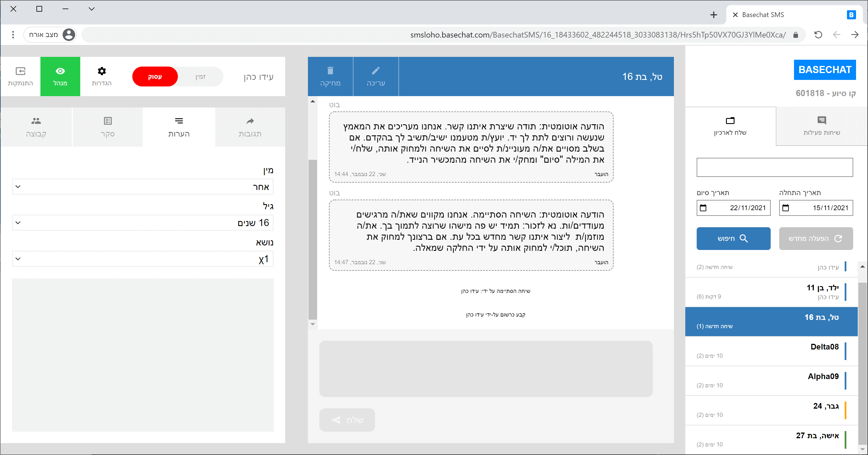Expand the gender dropdown (מין)
The width and height of the screenshot is (868, 455).
(143, 187)
